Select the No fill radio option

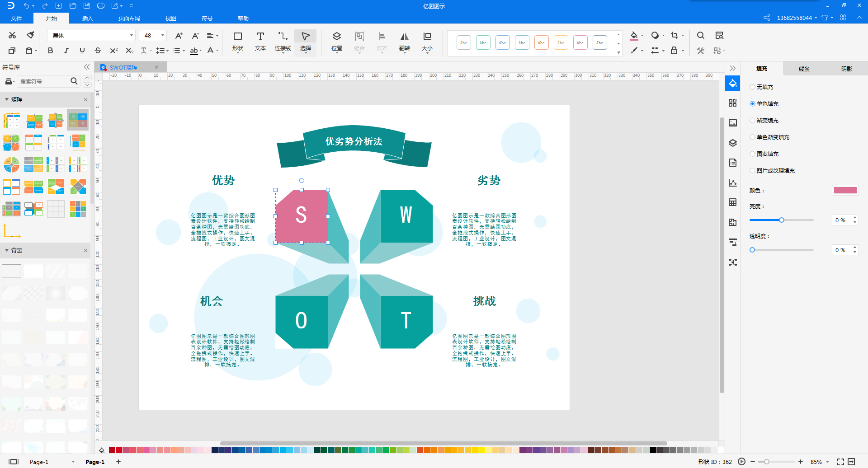(752, 87)
